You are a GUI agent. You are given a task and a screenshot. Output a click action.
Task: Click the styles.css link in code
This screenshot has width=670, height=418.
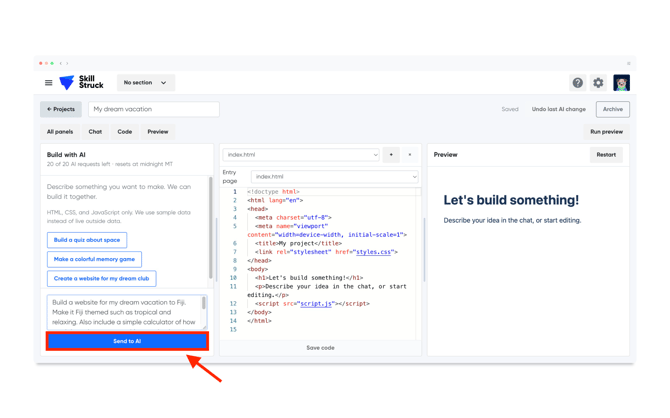(373, 252)
